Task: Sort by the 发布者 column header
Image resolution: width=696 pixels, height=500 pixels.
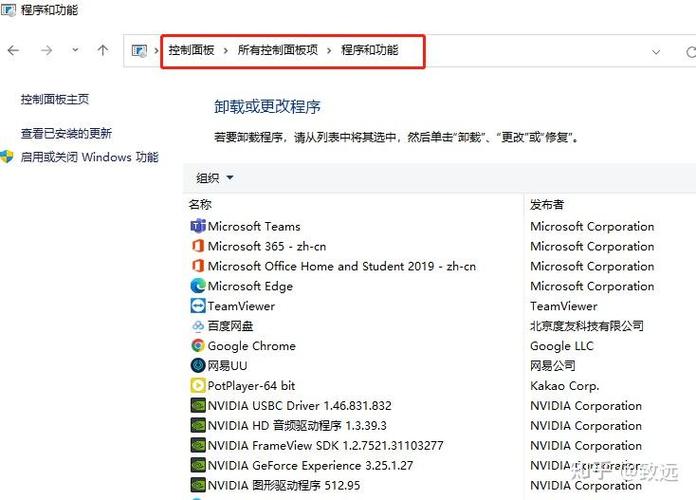Action: pos(547,204)
